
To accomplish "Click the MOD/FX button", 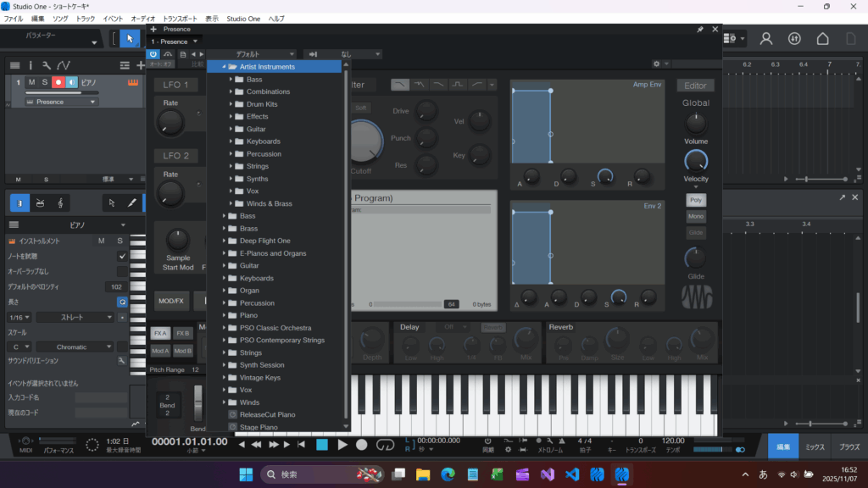I will pos(172,301).
